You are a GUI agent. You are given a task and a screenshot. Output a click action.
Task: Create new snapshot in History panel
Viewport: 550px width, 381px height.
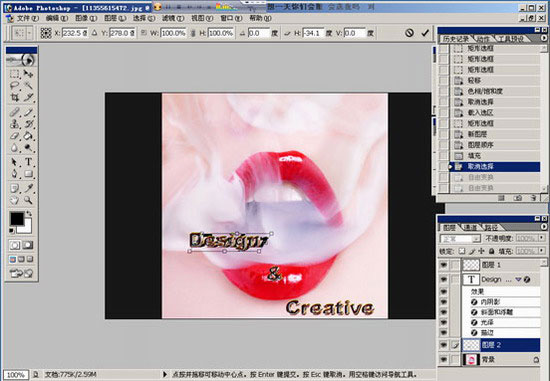[x=517, y=198]
